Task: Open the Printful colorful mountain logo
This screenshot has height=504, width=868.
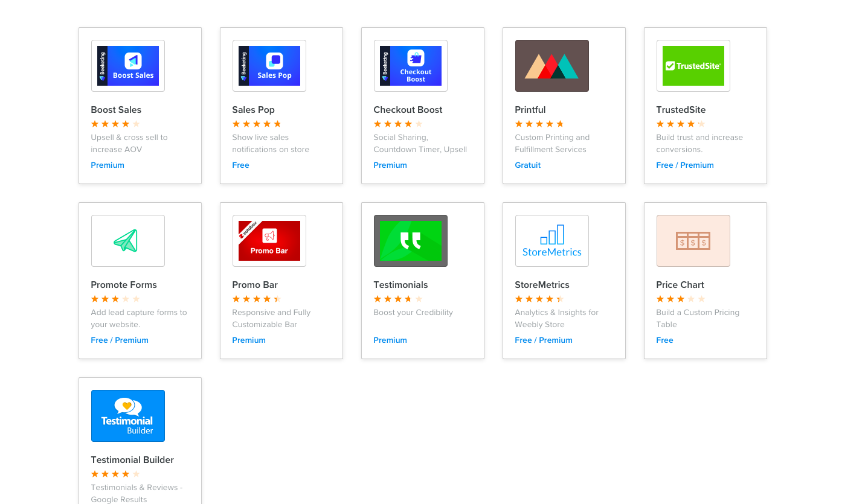Action: click(552, 66)
